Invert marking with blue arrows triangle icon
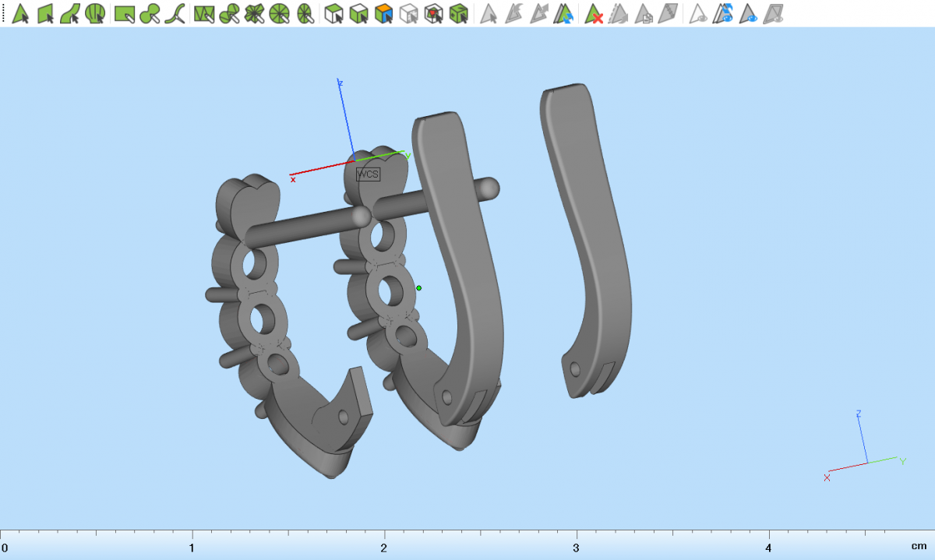The width and height of the screenshot is (935, 560). [565, 13]
